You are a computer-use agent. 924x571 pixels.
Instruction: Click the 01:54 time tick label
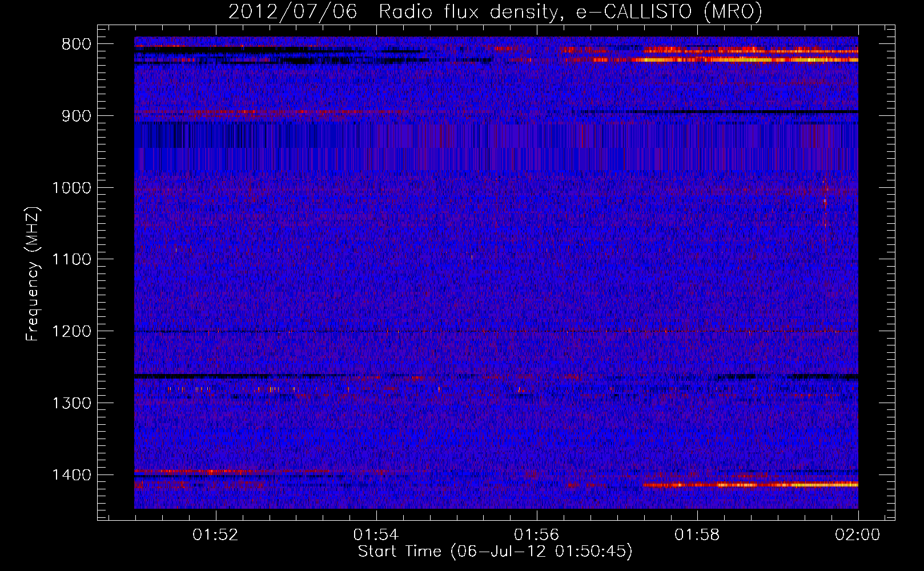pyautogui.click(x=376, y=535)
